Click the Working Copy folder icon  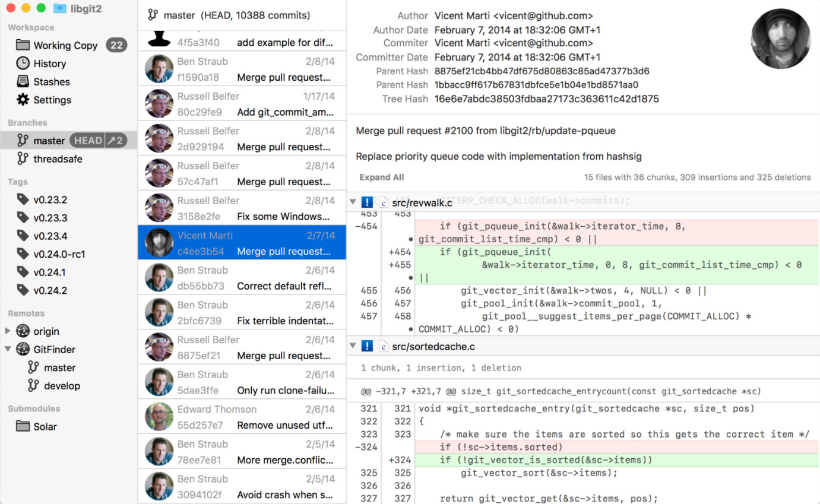23,45
